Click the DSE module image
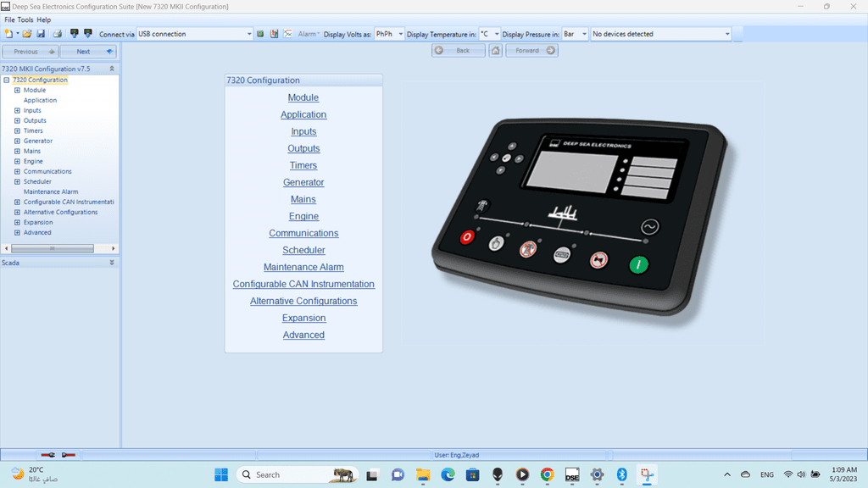This screenshot has height=488, width=868. tap(581, 216)
